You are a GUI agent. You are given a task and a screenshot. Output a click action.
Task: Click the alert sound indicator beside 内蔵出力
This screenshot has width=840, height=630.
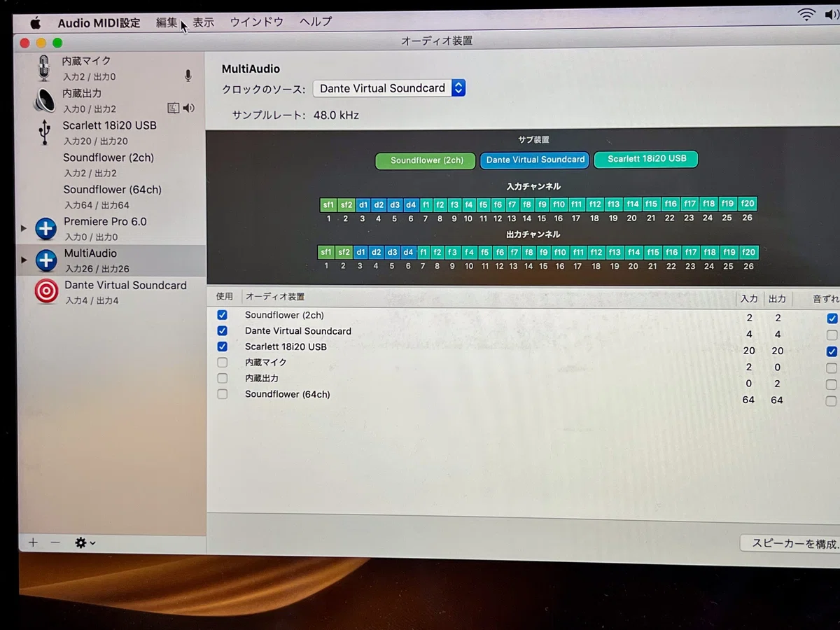[174, 108]
